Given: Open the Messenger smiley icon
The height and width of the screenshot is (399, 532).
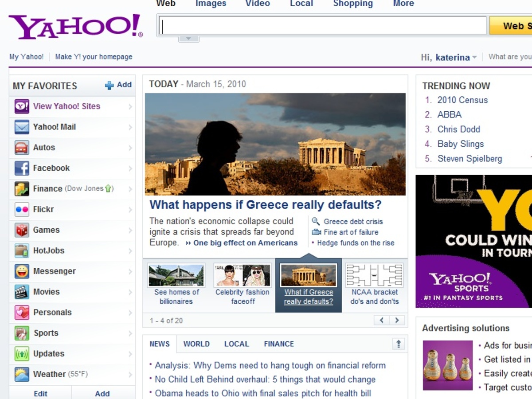Looking at the screenshot, I should point(21,271).
